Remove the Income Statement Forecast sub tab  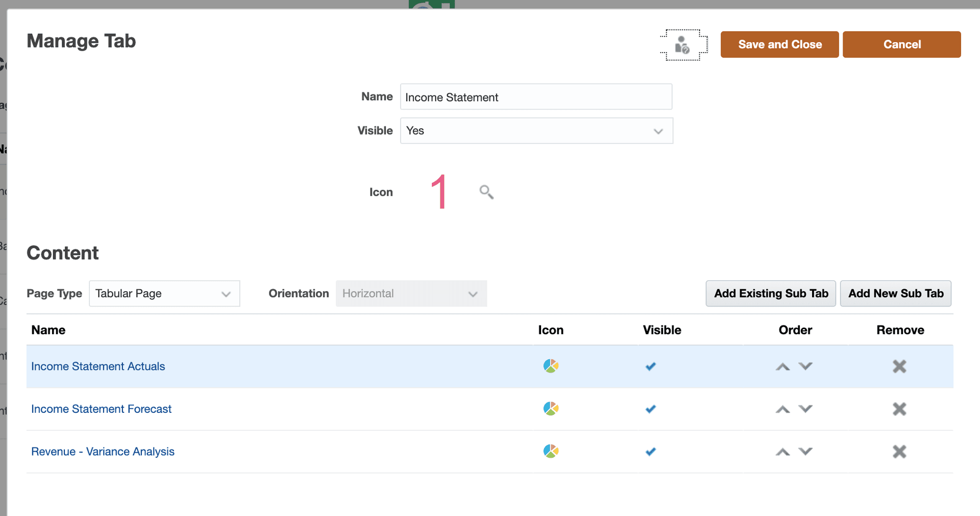click(x=899, y=409)
